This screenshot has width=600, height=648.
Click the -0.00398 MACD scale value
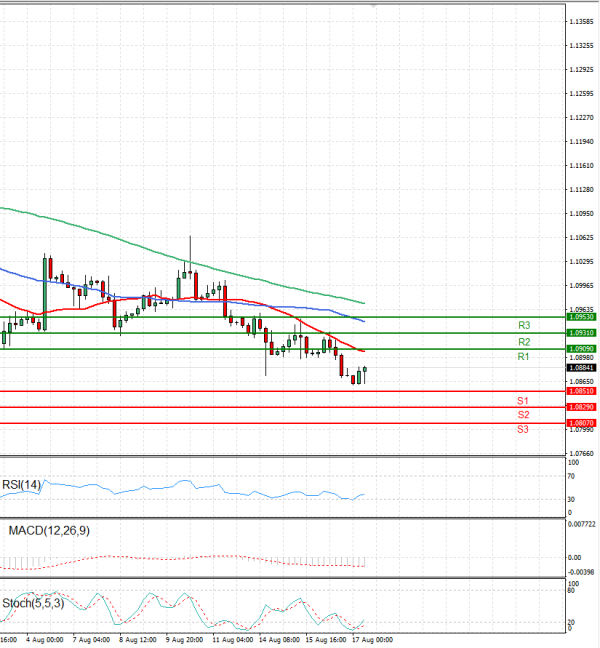[581, 572]
